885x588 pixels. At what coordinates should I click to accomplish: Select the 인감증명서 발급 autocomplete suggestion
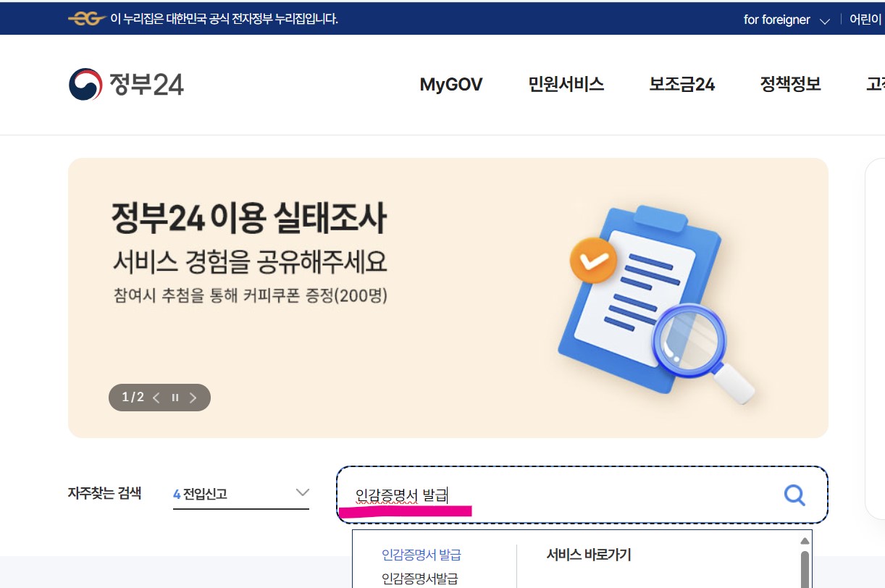(x=421, y=555)
